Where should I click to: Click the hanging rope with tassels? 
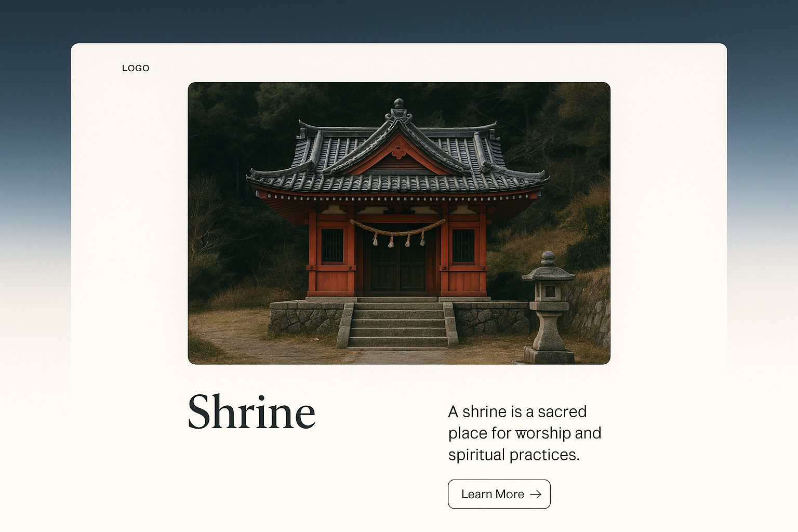pos(398,232)
